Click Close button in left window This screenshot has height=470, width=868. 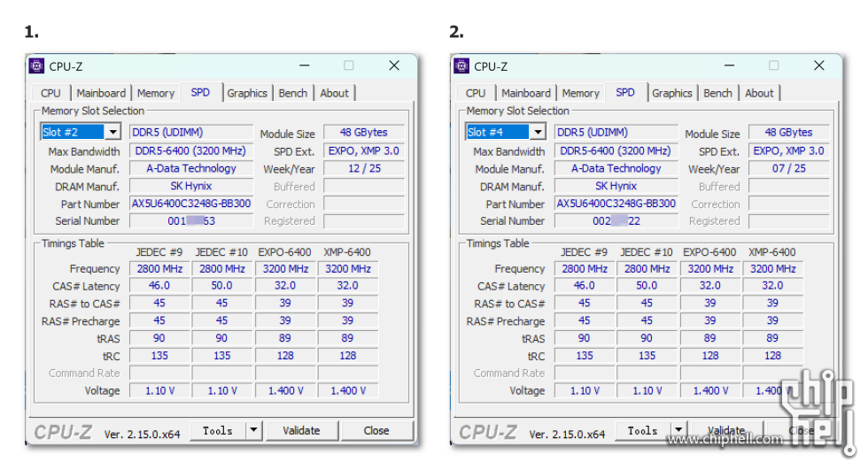coord(376,430)
